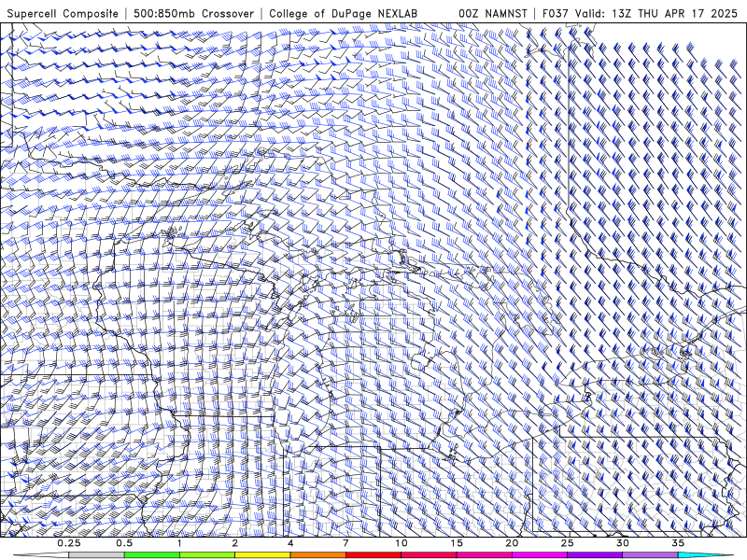Click the cyan arrow end of color bar
The image size is (747, 560).
(706, 555)
